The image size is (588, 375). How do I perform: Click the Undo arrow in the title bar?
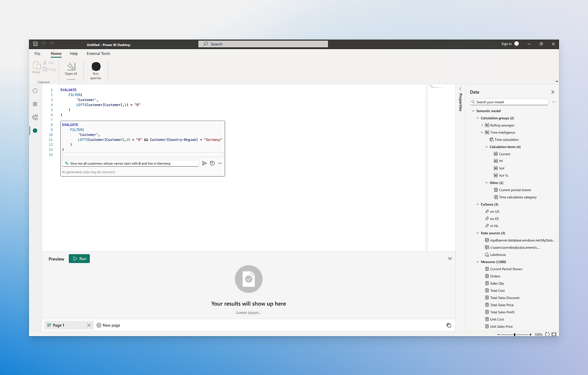click(x=43, y=44)
